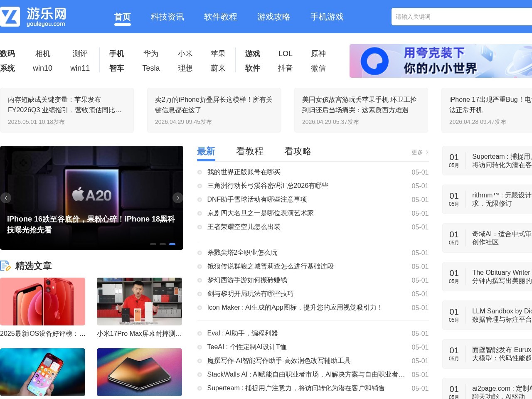Open the LOL category link
Screen dimensions: 532x399
tap(286, 54)
